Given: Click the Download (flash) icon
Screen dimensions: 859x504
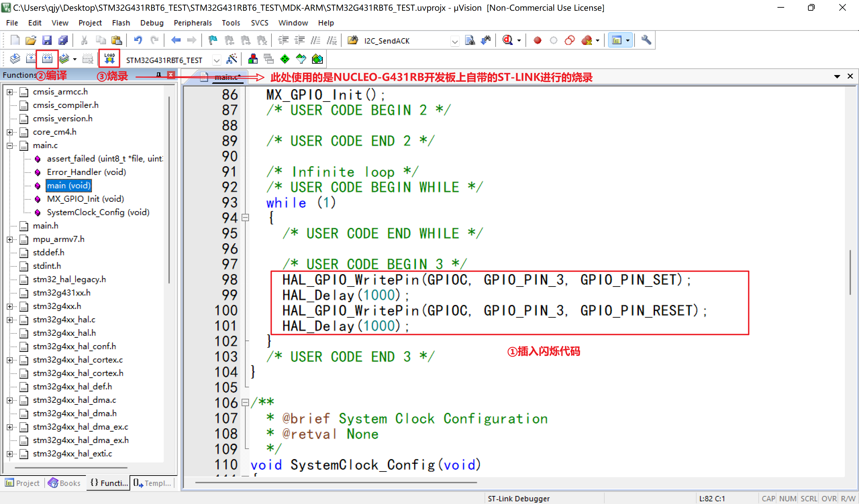Looking at the screenshot, I should point(109,59).
